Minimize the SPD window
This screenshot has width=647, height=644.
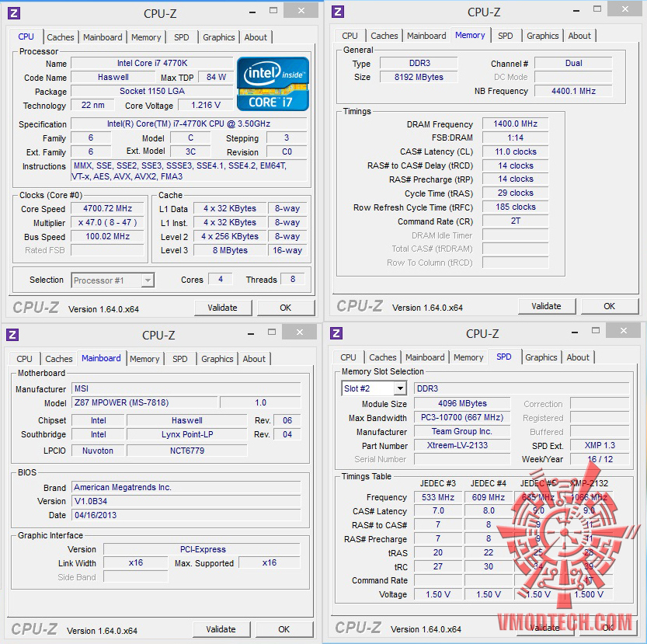coord(575,332)
